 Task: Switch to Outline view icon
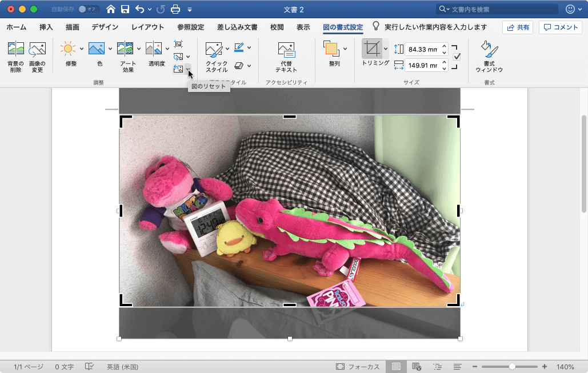pos(437,367)
